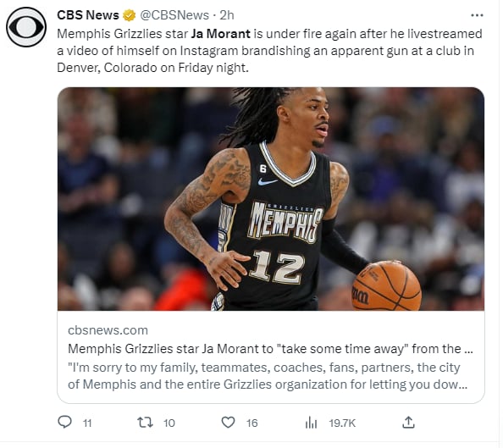Screen dimensions: 503x448
Task: Click the bolded Ja Morant name in tweet text
Action: coord(221,34)
